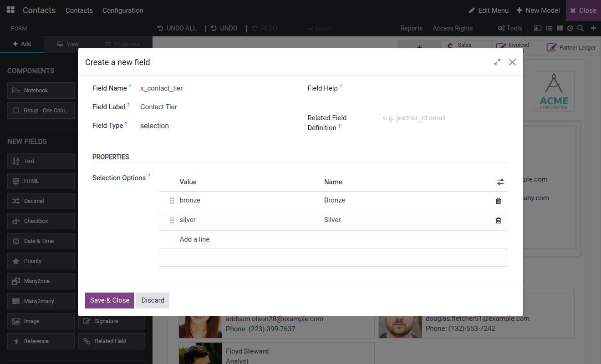Open the search view icon
Image resolution: width=601 pixels, height=364 pixels.
581,28
